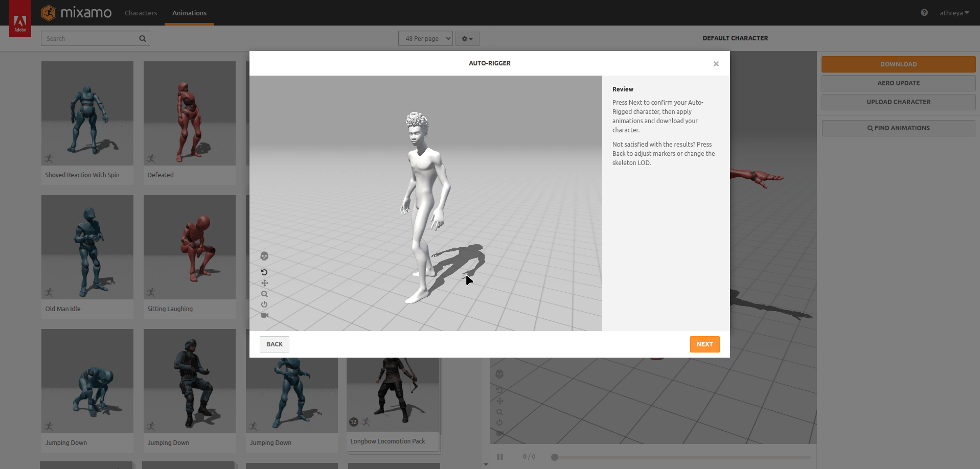Click the power reset icon in Auto-Rigger
This screenshot has width=980, height=469.
(264, 304)
